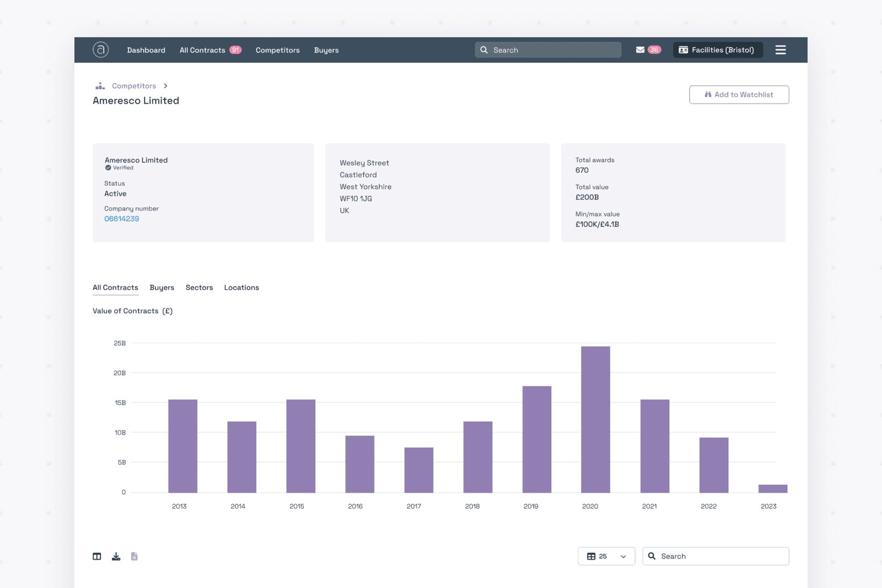Select the All Contracts chart tab
Viewport: 882px width, 588px height.
coord(115,288)
